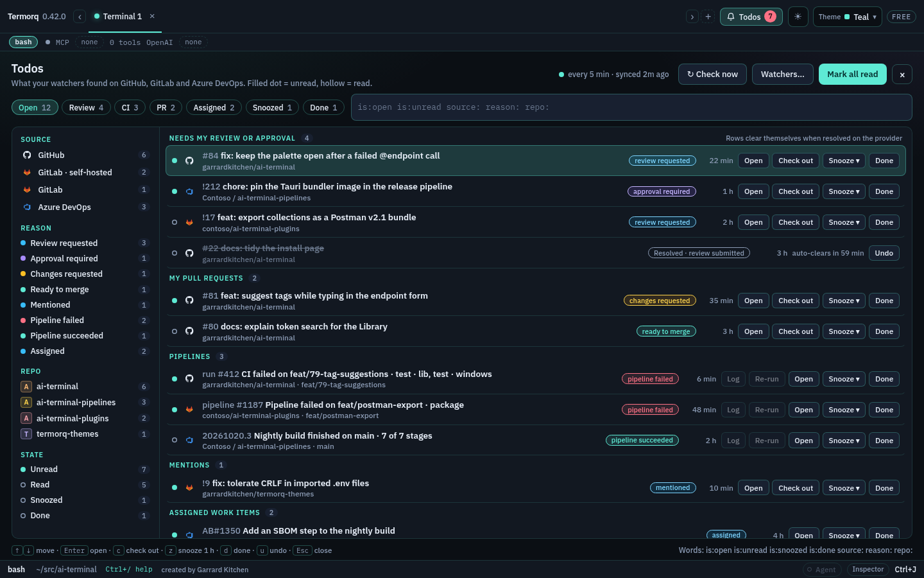924x578 pixels.
Task: Toggle unread dot on #81 suggest tags row
Action: coord(175,301)
